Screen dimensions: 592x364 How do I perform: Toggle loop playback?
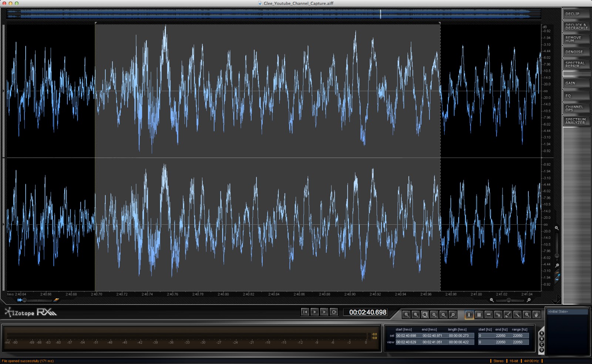coord(334,312)
